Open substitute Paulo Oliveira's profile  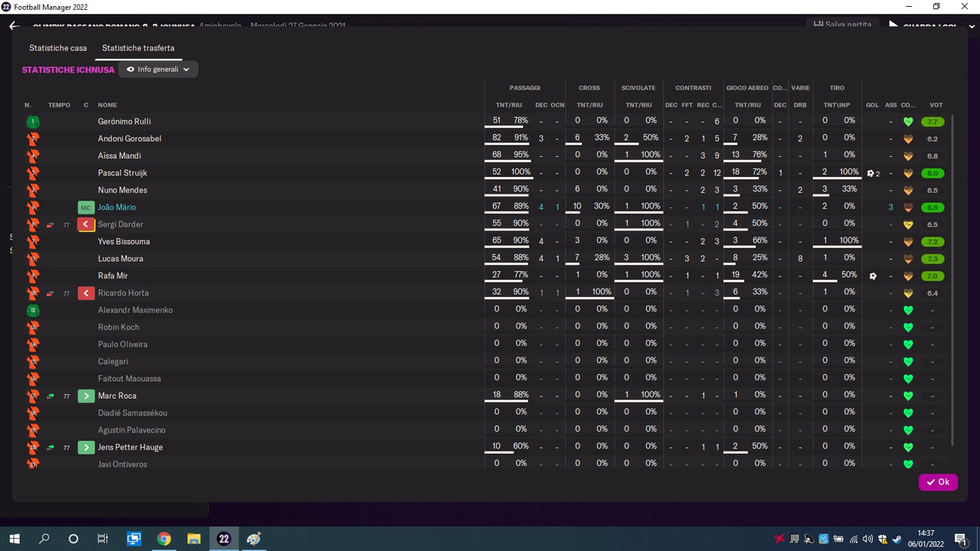pyautogui.click(x=122, y=344)
